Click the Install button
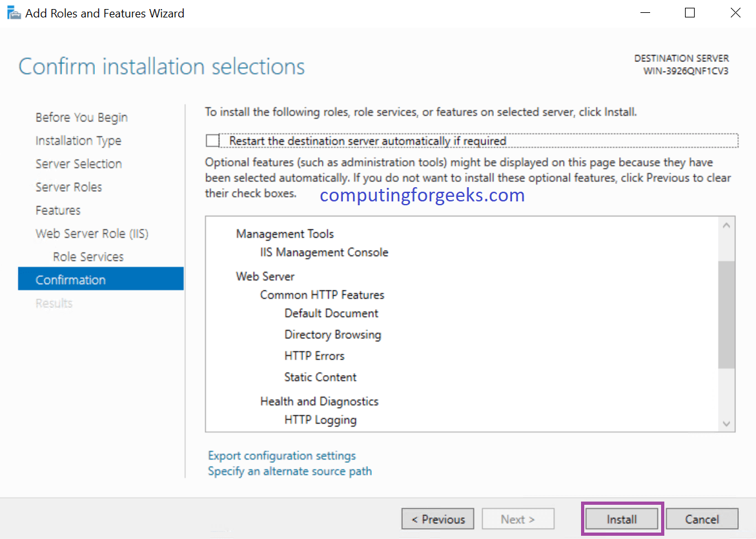756x539 pixels. (x=622, y=519)
